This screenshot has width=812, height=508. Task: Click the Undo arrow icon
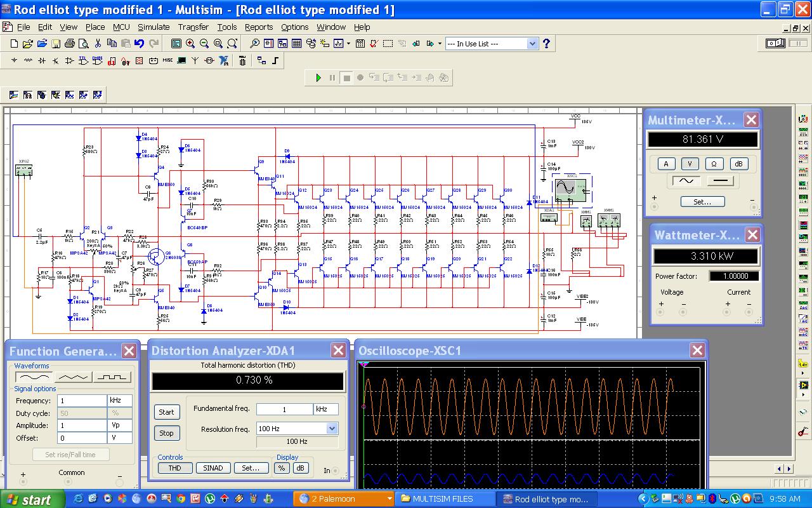(x=139, y=44)
